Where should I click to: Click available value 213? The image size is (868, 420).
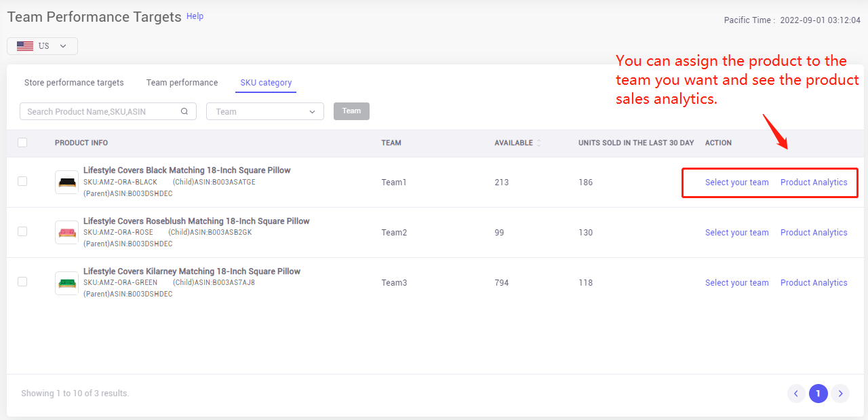(502, 183)
